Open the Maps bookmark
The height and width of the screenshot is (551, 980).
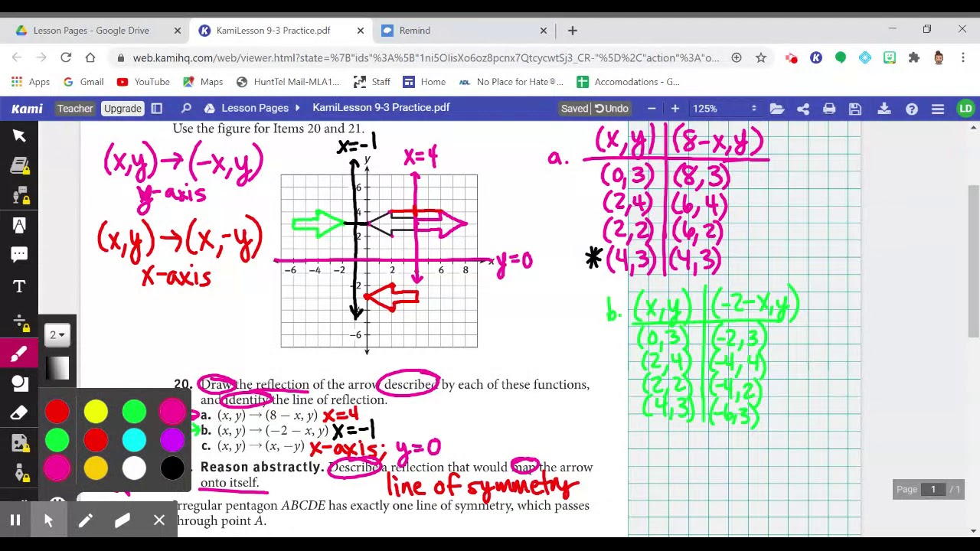[203, 82]
